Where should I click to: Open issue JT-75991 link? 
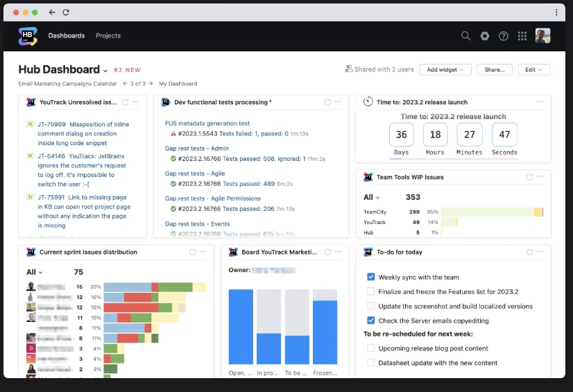(84, 212)
